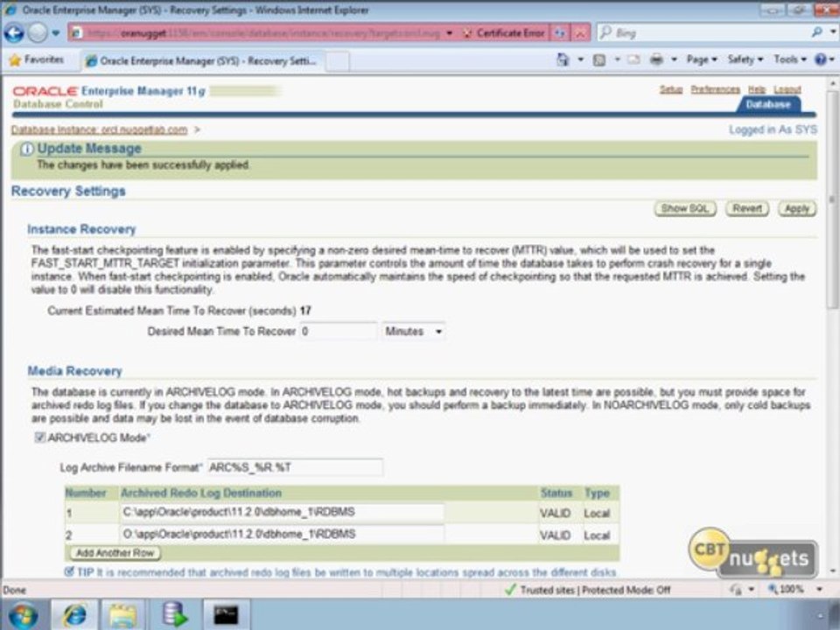Open the Page menu

[x=701, y=59]
